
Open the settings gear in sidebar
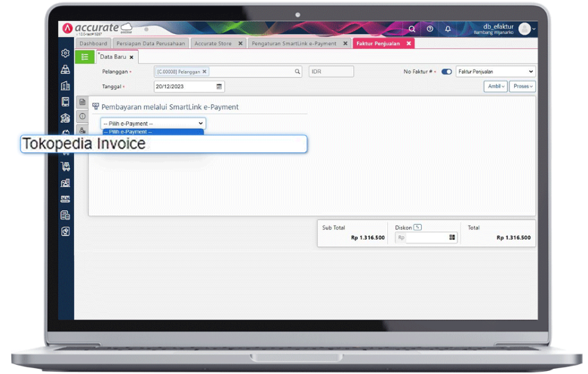[x=65, y=54]
